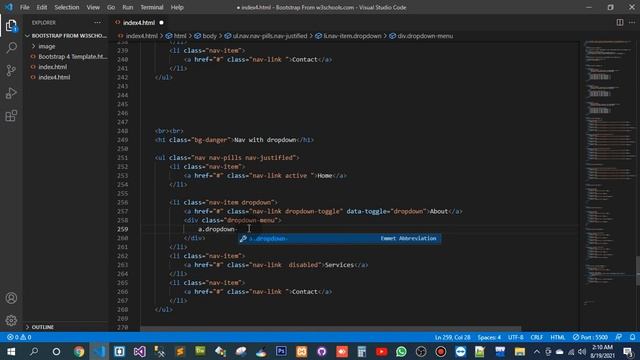
Task: Click the errors and warnings status indicator
Action: point(19,337)
